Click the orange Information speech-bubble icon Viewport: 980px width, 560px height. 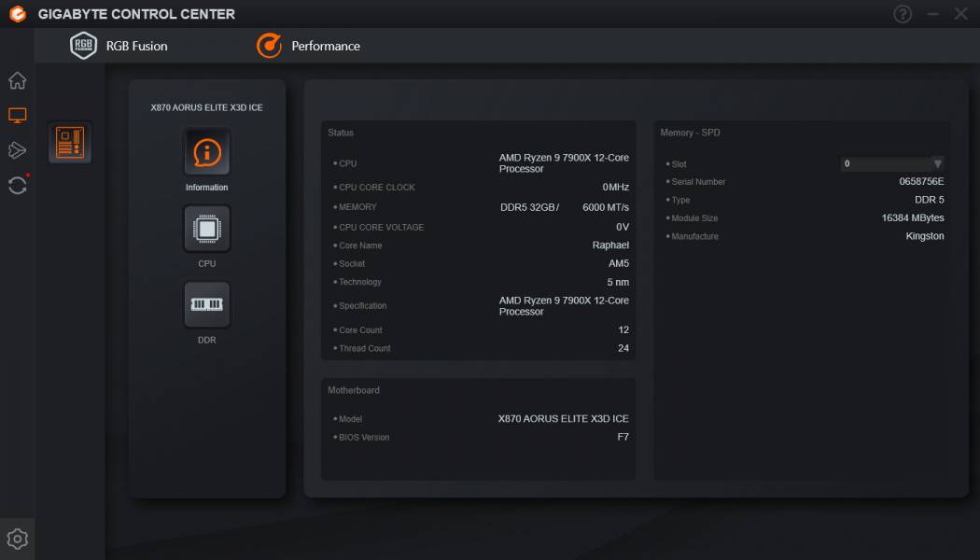(206, 152)
